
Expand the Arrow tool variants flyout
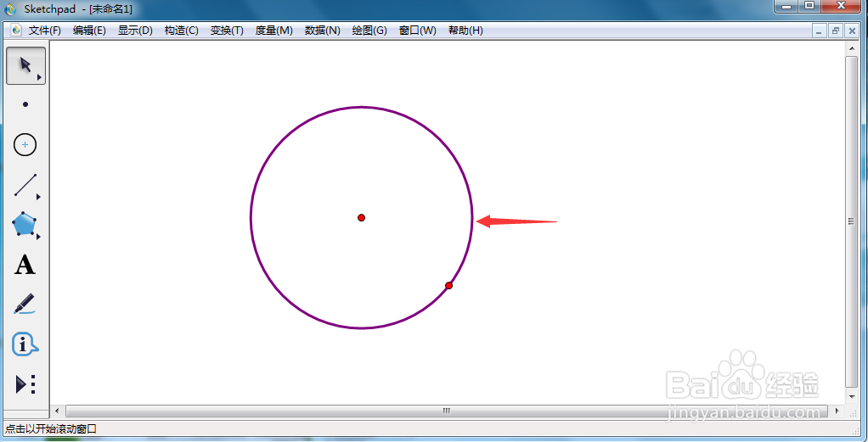tap(39, 78)
